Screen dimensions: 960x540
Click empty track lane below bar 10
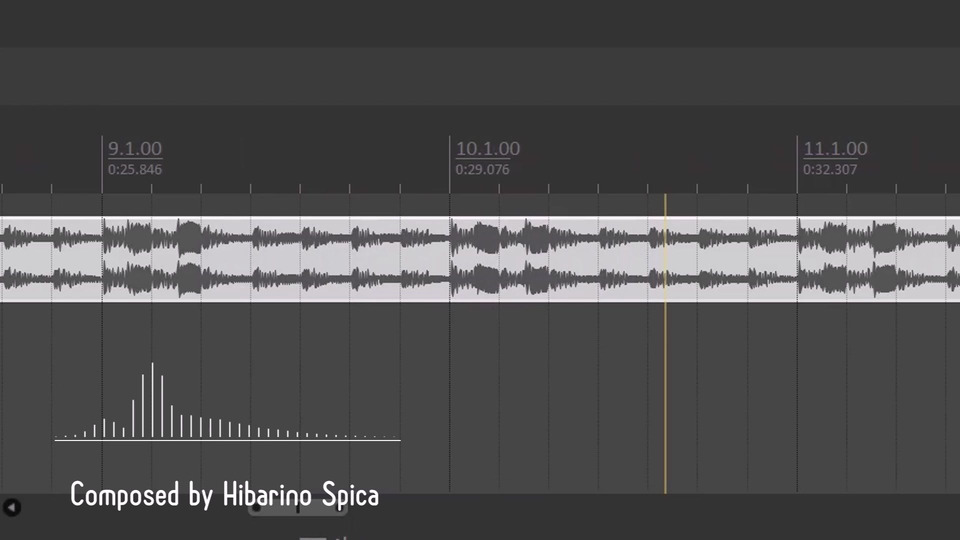(623, 398)
